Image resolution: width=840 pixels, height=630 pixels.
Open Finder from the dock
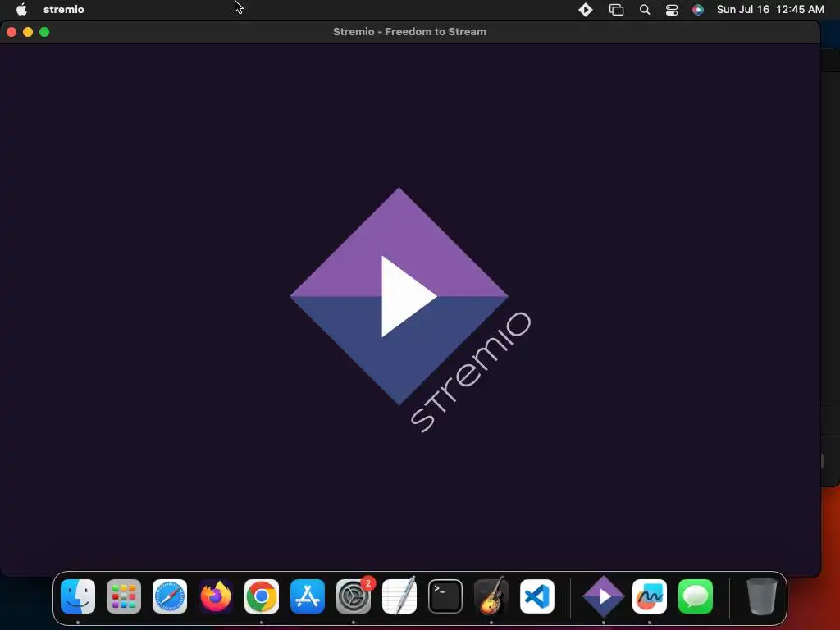click(78, 596)
